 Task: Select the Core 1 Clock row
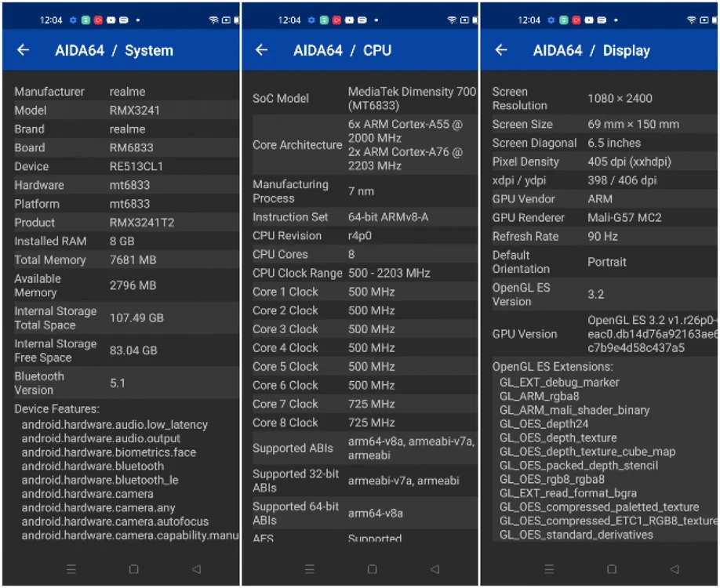coord(365,292)
